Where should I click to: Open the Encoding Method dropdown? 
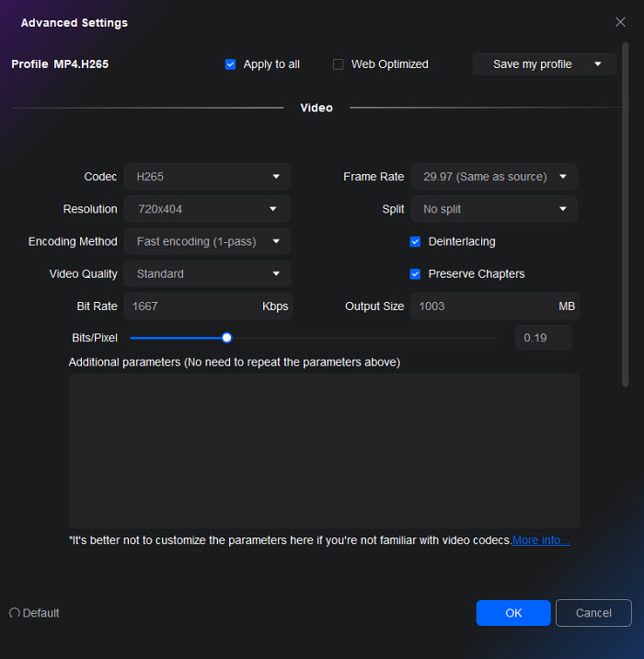coord(207,241)
